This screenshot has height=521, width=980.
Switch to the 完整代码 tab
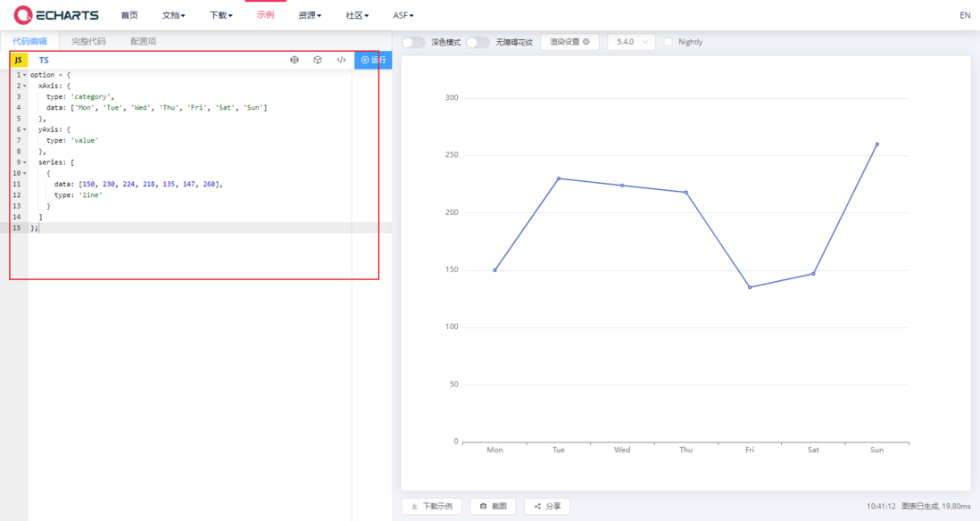(x=88, y=41)
